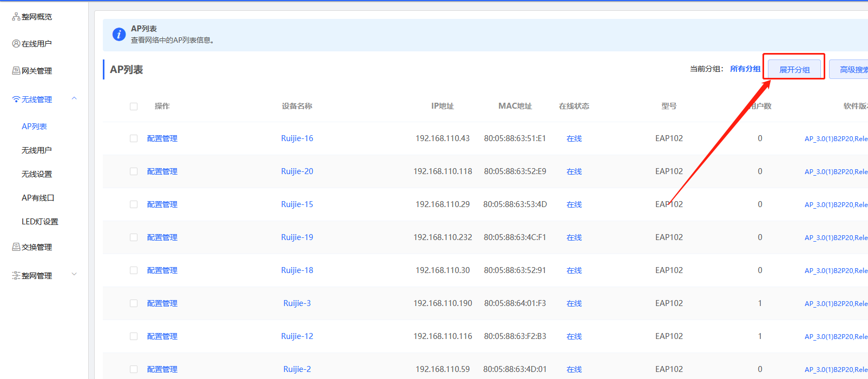This screenshot has height=379, width=868.
Task: Click the 型号 column header
Action: [669, 106]
